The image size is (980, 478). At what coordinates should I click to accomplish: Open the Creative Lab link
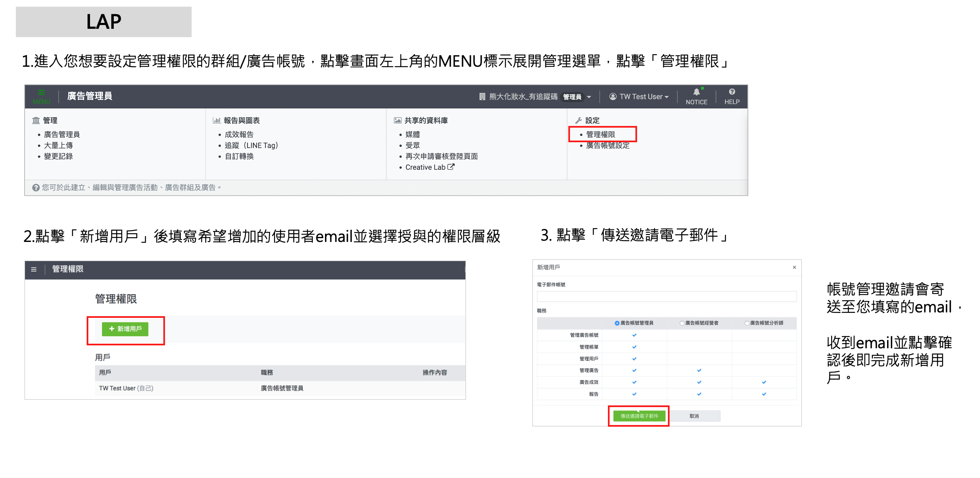pyautogui.click(x=425, y=167)
